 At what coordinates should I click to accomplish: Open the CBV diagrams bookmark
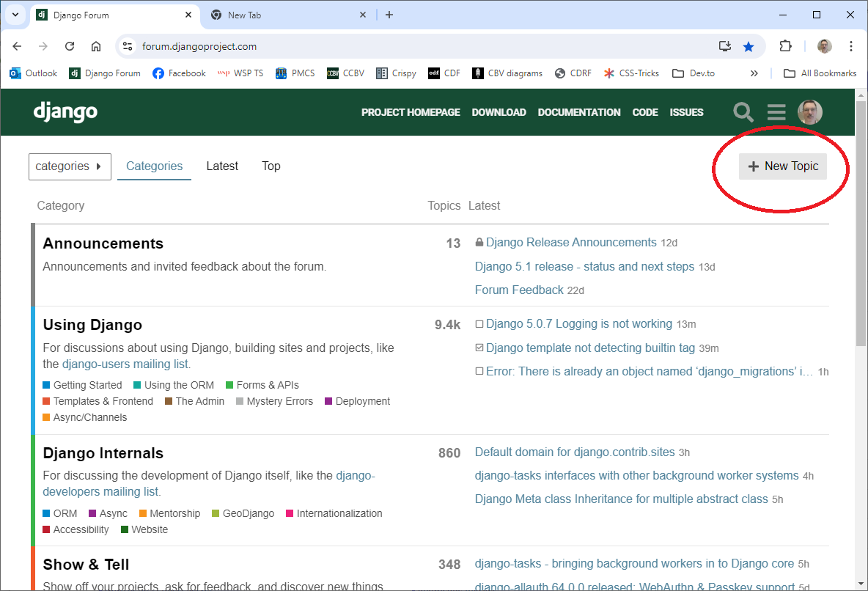[x=507, y=73]
